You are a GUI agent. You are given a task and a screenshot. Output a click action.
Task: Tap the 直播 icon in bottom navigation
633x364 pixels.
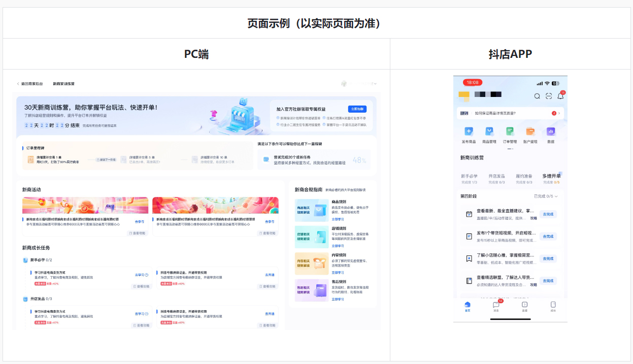pyautogui.click(x=524, y=305)
